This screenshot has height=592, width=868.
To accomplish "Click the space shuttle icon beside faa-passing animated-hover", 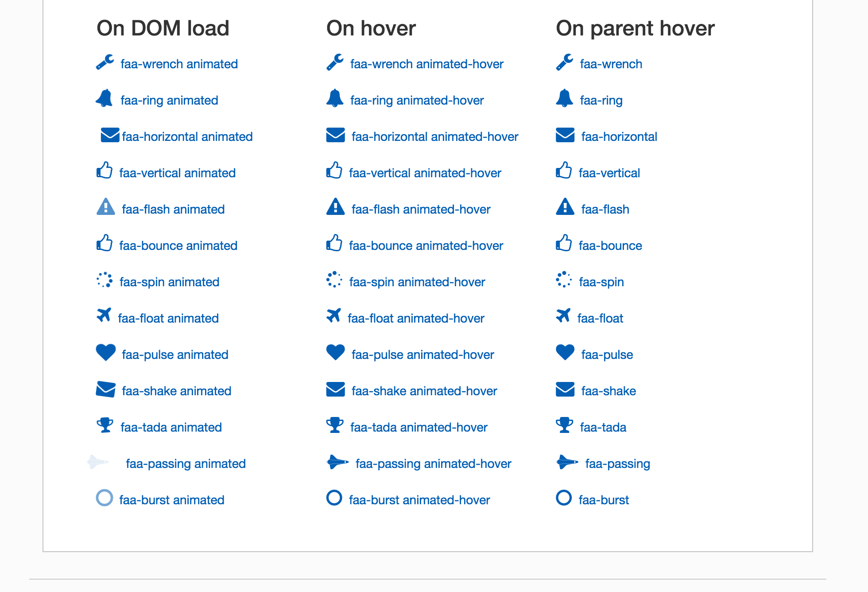I will point(337,462).
